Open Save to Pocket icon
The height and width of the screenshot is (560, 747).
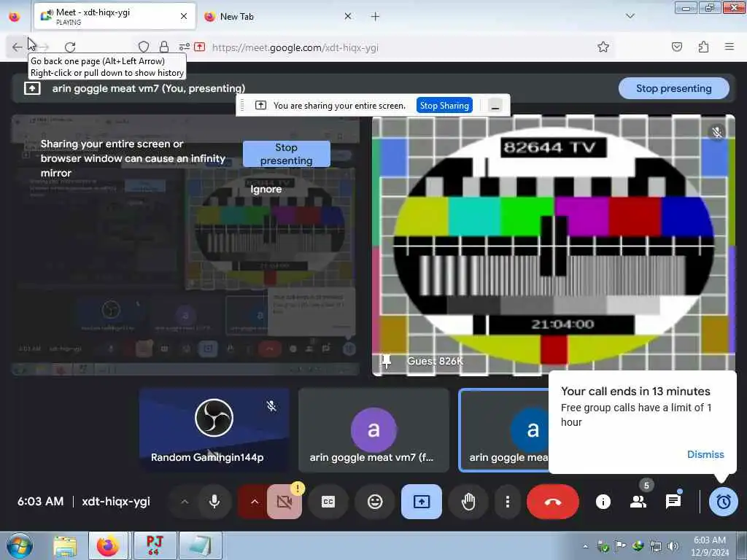(677, 47)
